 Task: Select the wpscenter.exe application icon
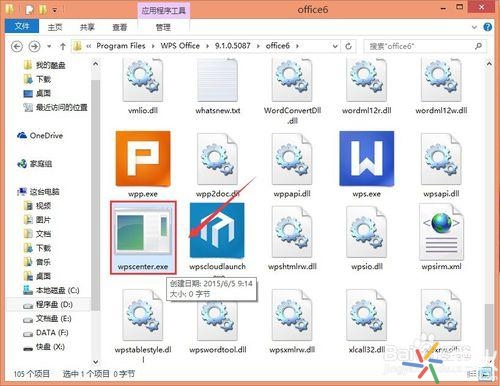pyautogui.click(x=143, y=231)
